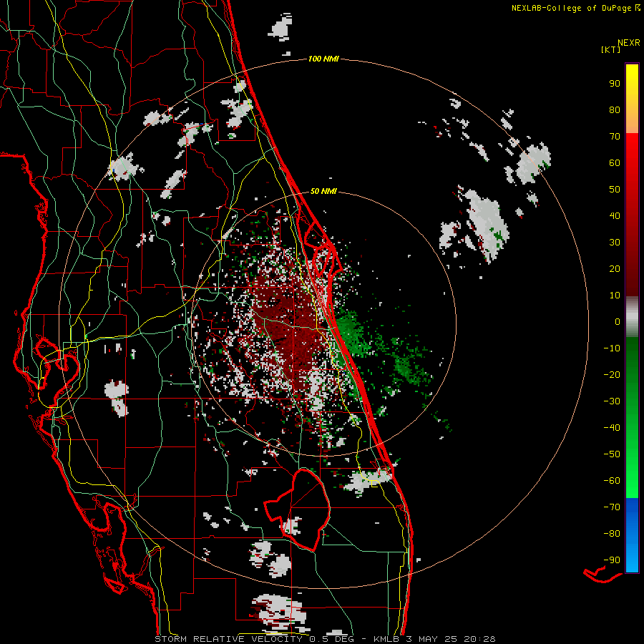Click the 40 value on the velocity scale

[615, 216]
